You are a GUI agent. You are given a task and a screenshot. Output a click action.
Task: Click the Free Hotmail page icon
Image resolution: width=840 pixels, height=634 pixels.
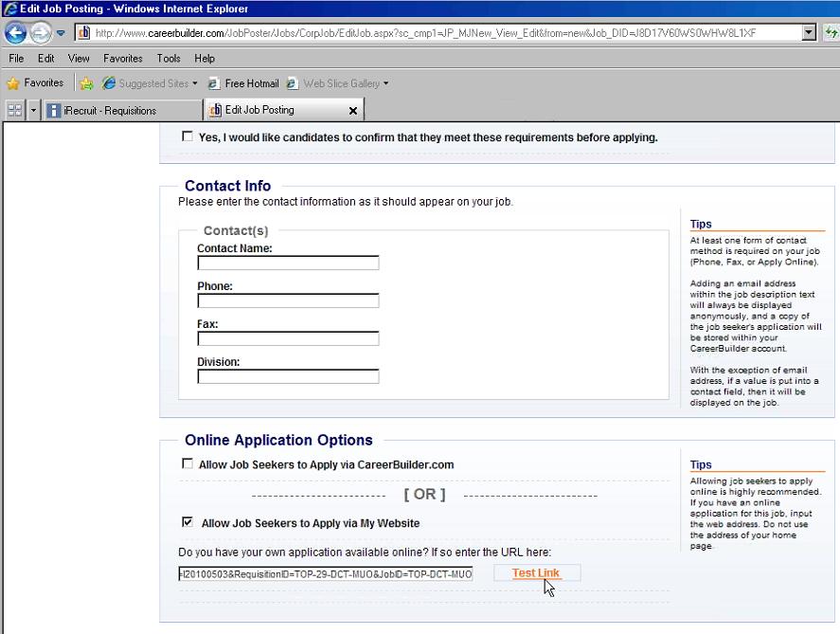[x=213, y=83]
